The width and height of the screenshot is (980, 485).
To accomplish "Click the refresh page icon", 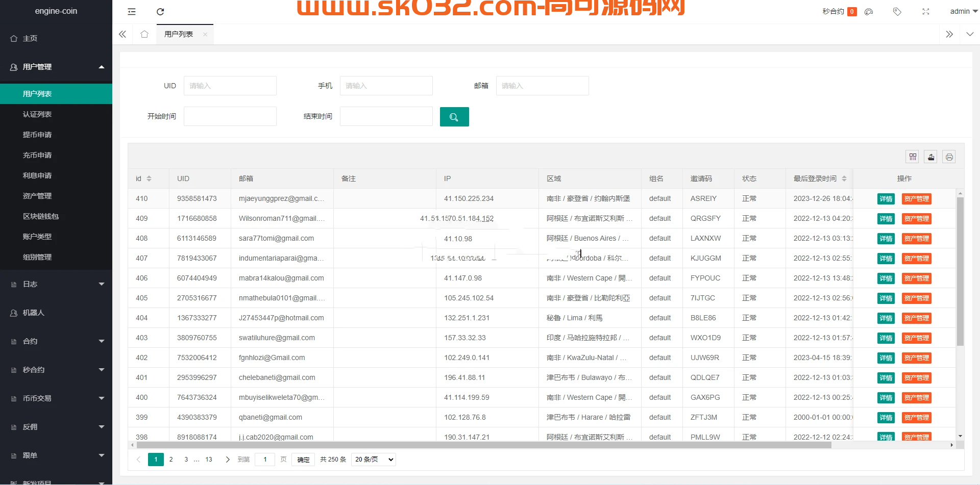I will (160, 12).
